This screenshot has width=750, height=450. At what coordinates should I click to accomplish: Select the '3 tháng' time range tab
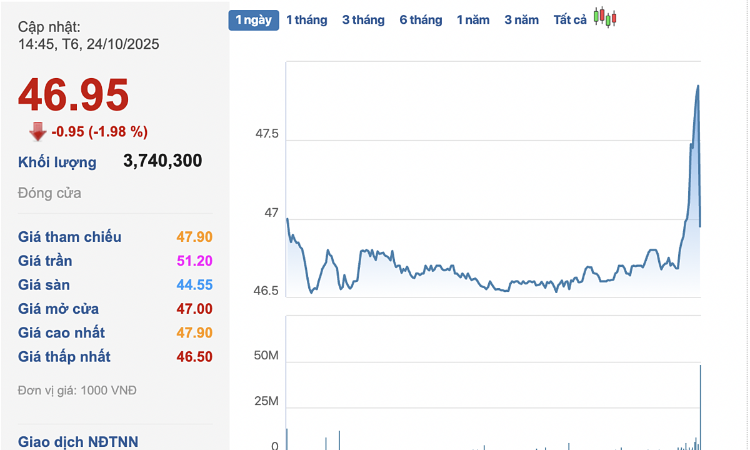[x=363, y=20]
